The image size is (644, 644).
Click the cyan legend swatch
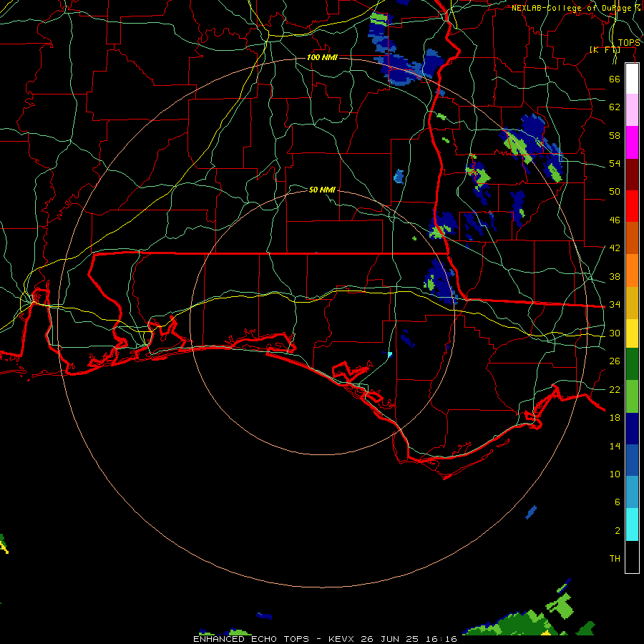(x=632, y=525)
